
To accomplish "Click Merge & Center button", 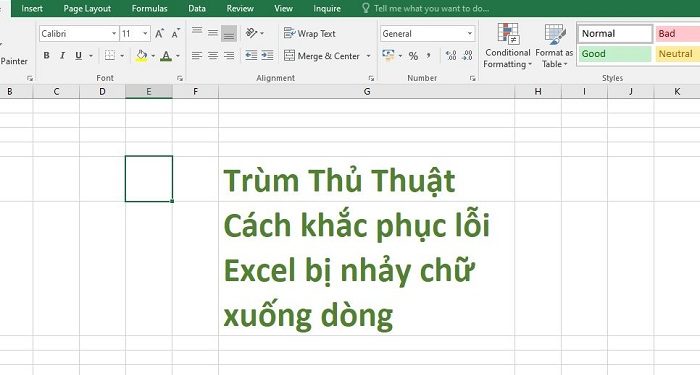I will coord(322,56).
